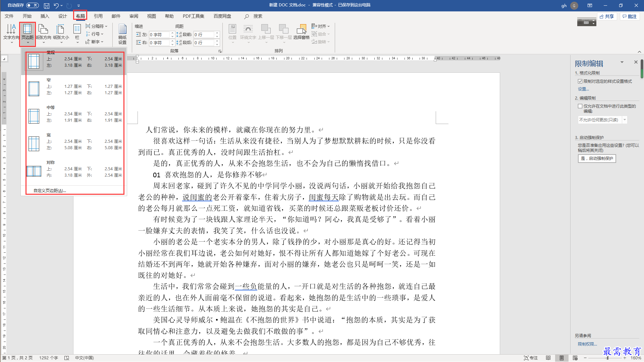Check allow only this type of editing
The height and width of the screenshot is (362, 644).
click(580, 106)
